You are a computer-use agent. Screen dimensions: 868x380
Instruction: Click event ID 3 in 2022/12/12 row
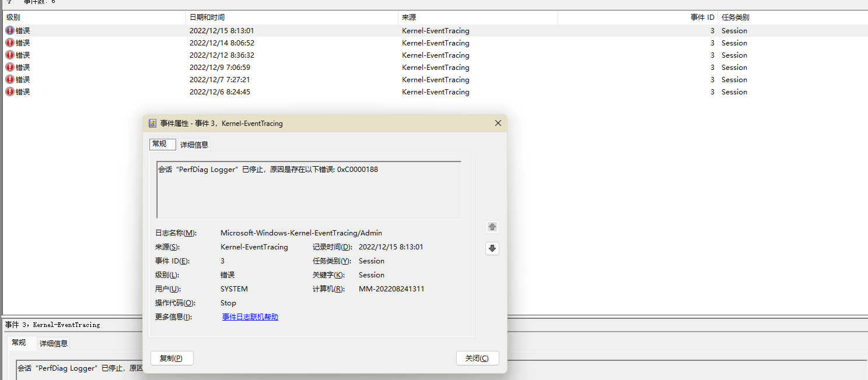tap(712, 55)
